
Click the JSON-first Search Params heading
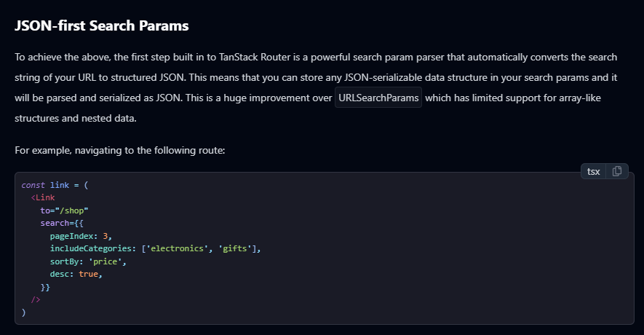(x=101, y=25)
